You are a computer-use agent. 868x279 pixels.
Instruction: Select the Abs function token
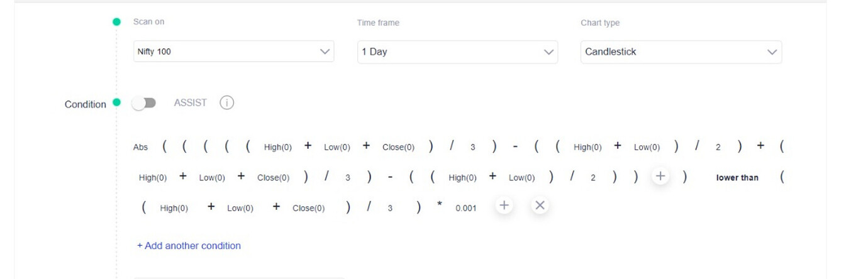140,147
